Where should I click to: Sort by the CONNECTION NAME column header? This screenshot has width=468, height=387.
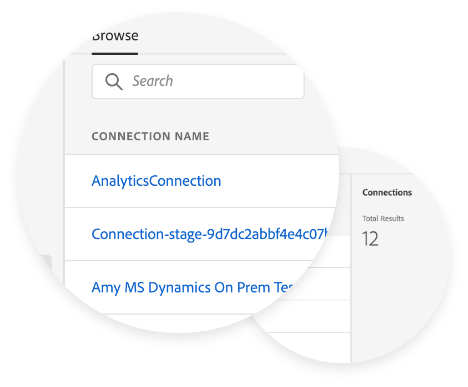151,136
